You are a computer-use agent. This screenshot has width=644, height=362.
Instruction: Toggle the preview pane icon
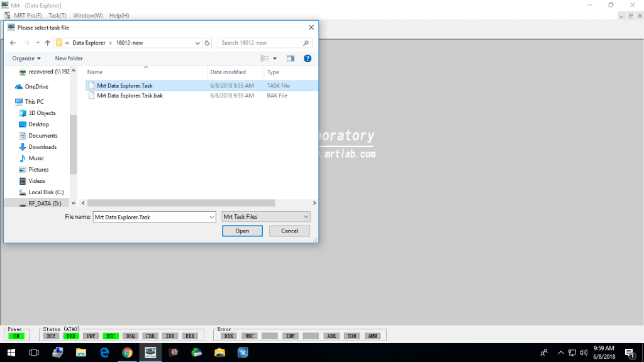tap(291, 58)
